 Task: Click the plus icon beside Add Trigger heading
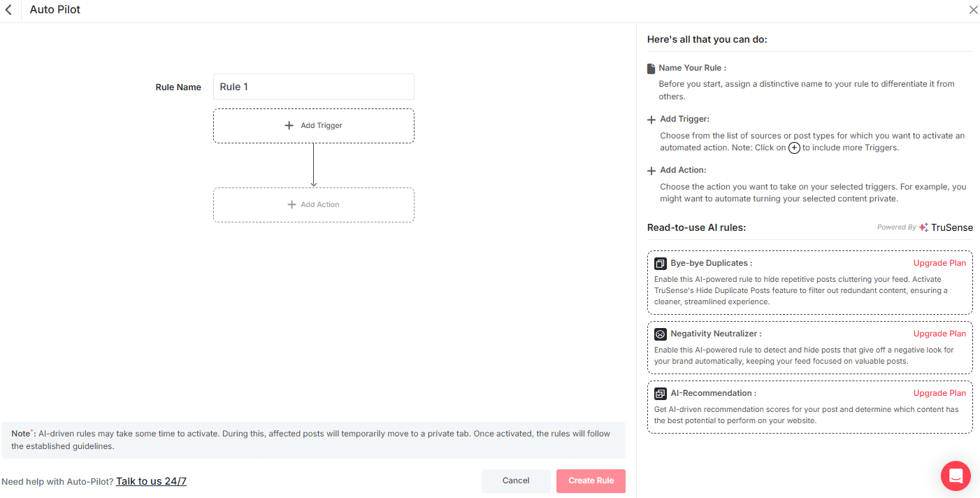point(650,119)
